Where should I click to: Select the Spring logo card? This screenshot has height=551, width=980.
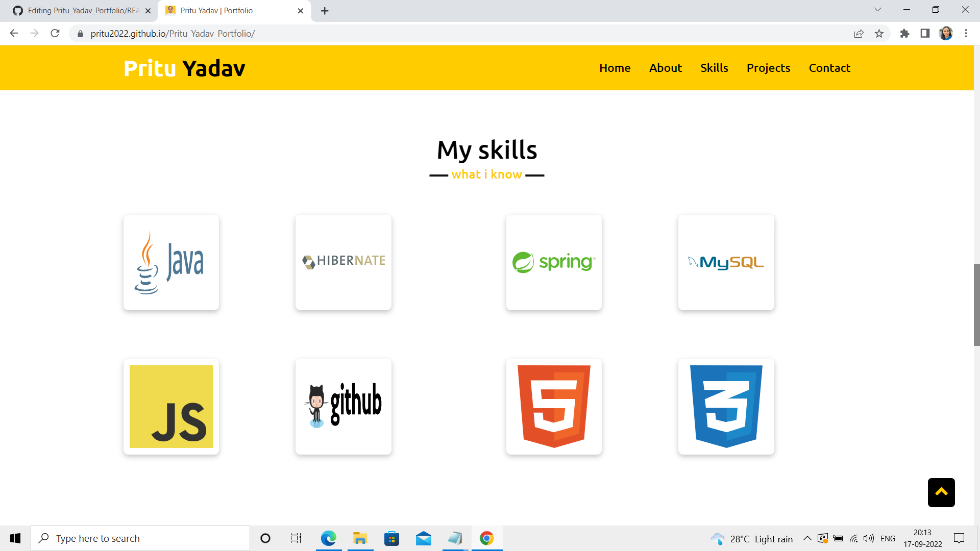point(554,262)
